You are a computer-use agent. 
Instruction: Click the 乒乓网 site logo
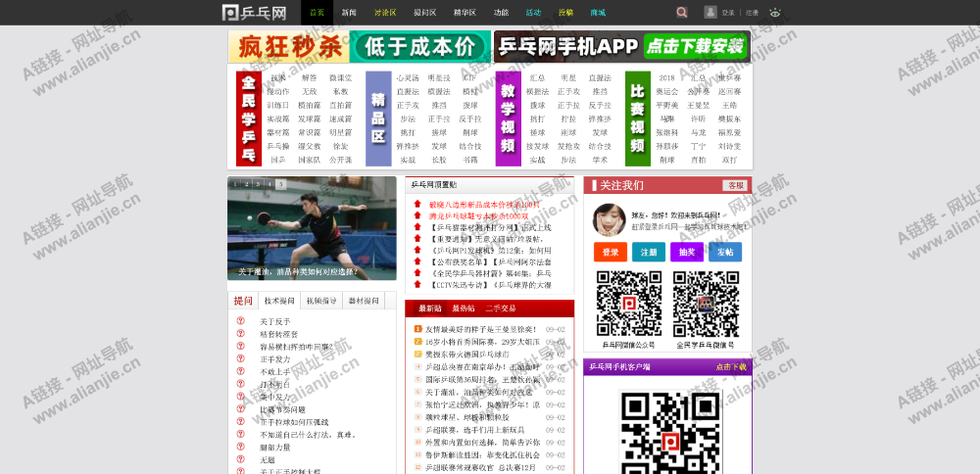click(255, 13)
